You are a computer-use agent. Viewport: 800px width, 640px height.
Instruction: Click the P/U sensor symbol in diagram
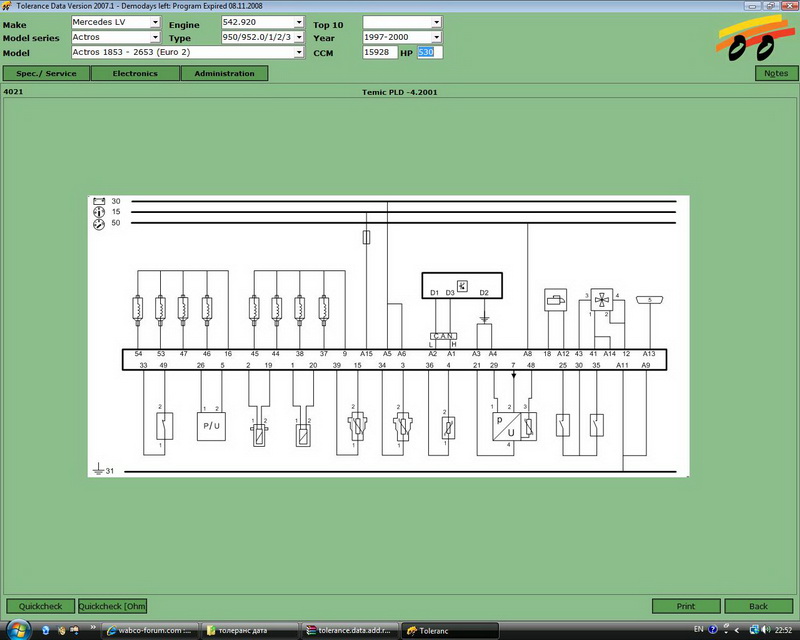pos(211,426)
